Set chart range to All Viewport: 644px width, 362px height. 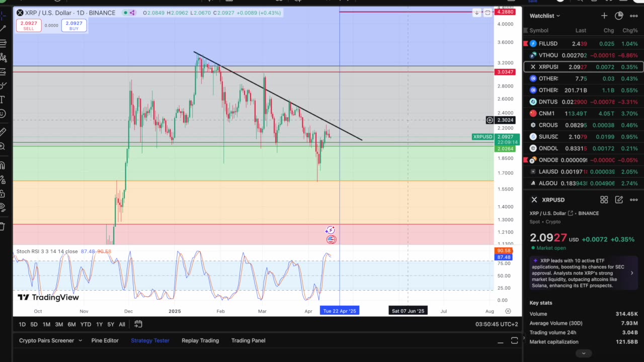point(122,324)
